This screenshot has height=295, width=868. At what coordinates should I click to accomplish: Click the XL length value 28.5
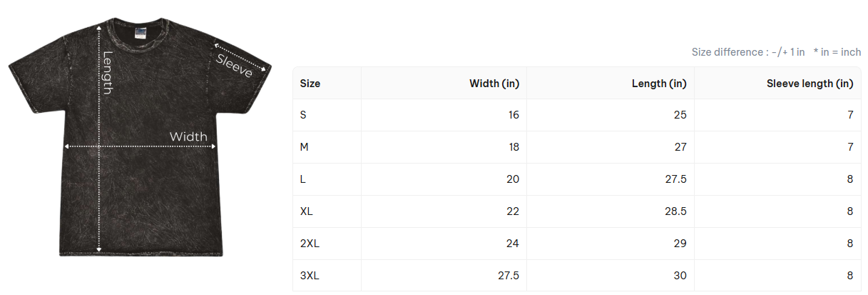coord(674,211)
